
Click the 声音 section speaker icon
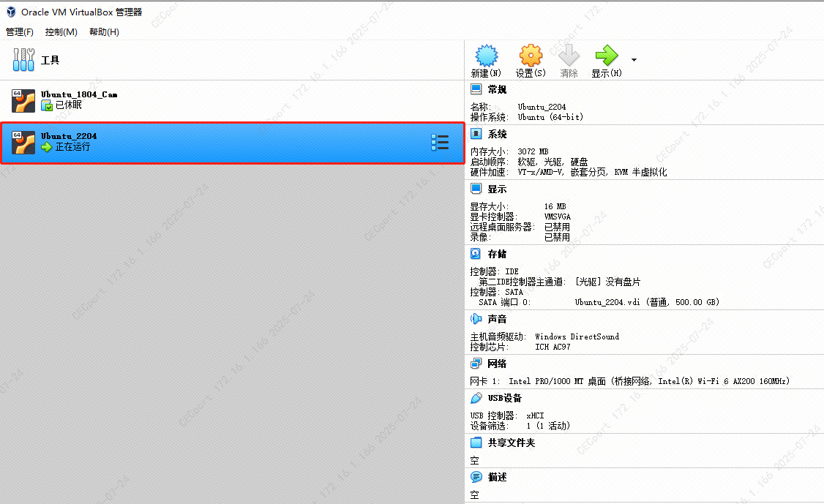476,318
